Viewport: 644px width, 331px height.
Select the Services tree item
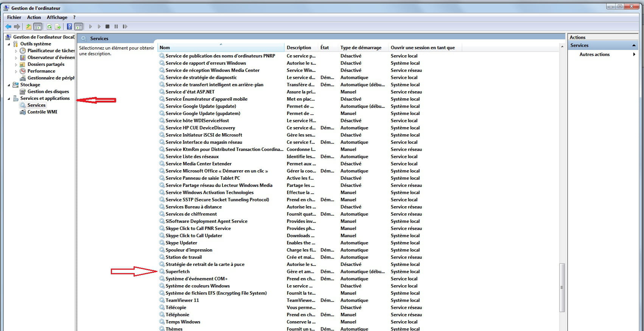click(36, 105)
